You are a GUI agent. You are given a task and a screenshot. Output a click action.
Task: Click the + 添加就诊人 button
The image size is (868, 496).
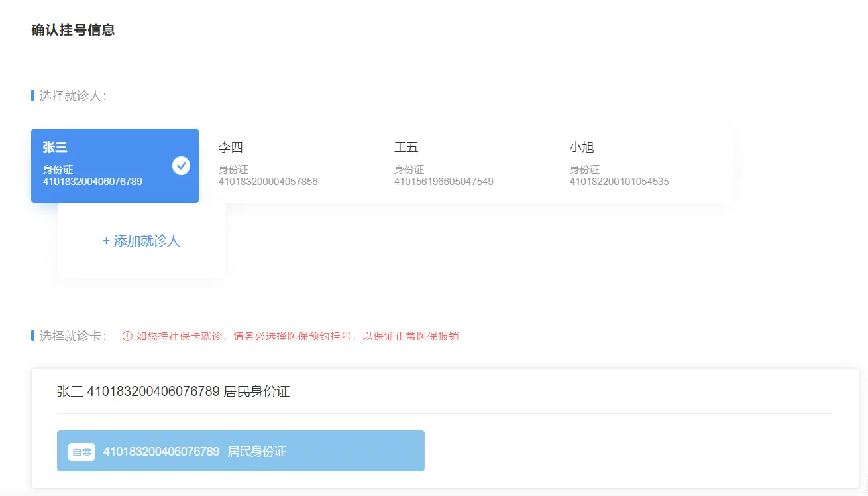(141, 241)
